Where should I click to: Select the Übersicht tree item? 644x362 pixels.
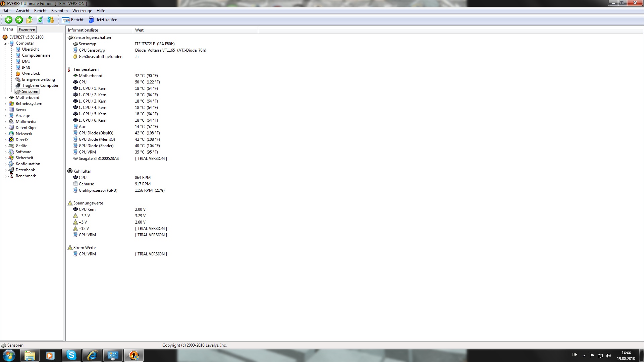pyautogui.click(x=30, y=49)
